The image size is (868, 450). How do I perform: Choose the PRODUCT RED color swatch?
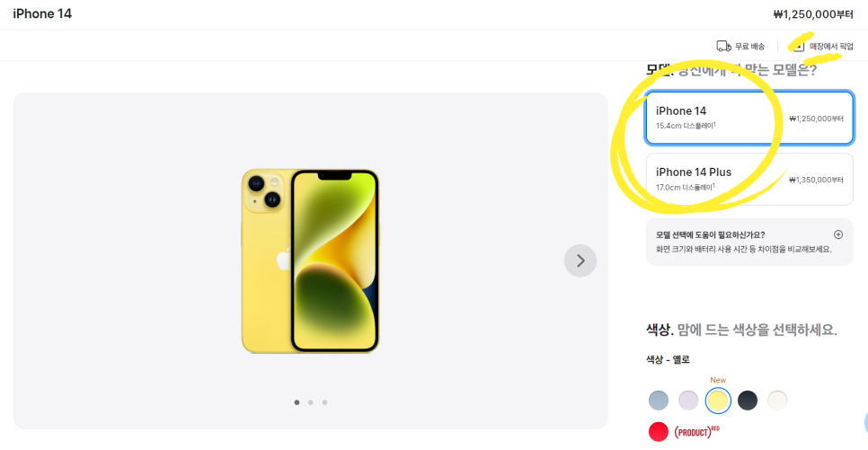coord(659,432)
